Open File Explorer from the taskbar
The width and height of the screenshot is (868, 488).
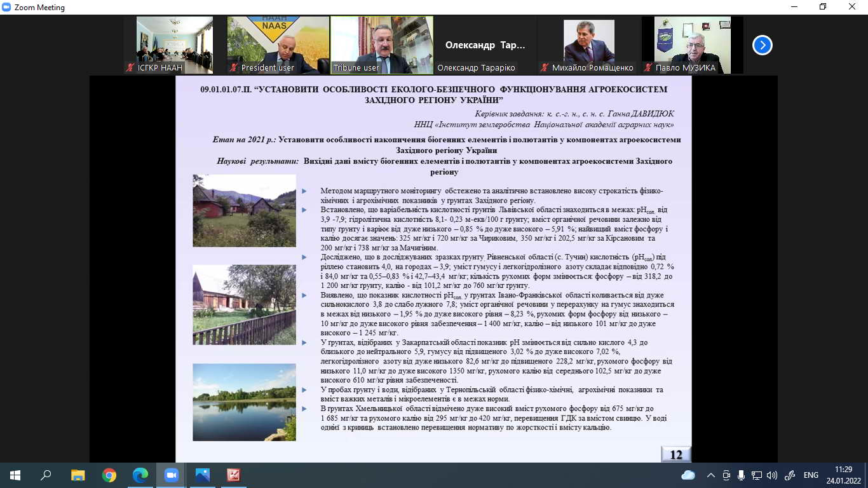tap(78, 475)
